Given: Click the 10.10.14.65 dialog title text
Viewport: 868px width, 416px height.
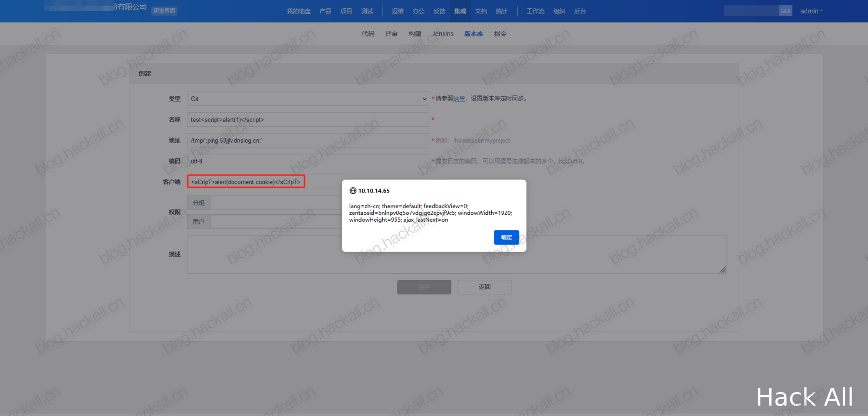Looking at the screenshot, I should (x=374, y=191).
